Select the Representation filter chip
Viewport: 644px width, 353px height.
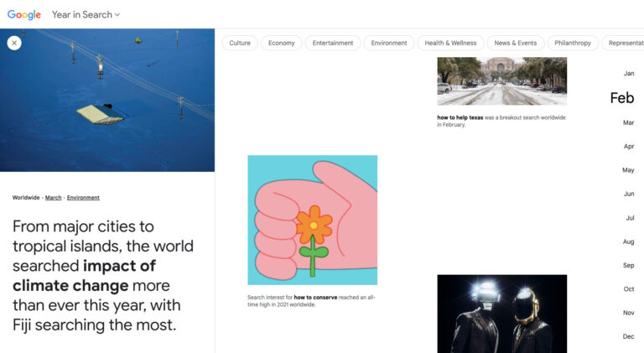point(623,43)
